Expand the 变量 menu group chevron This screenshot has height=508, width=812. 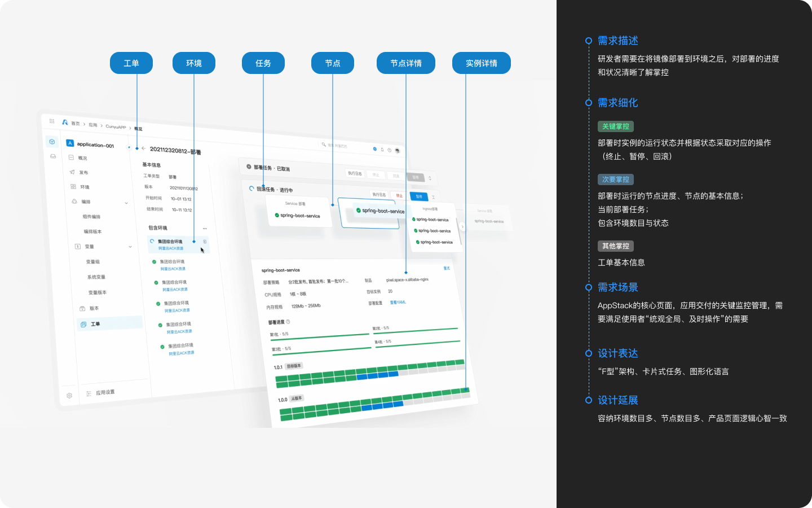point(130,247)
